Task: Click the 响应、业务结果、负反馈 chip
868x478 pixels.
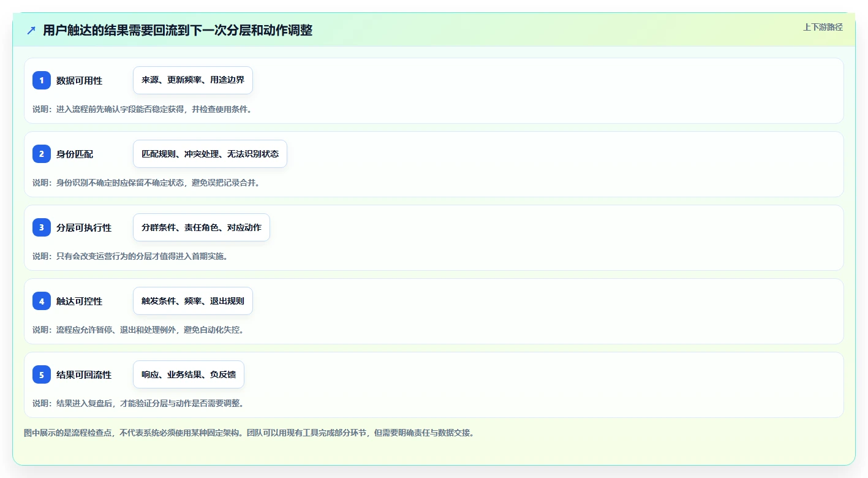Action: coord(189,374)
